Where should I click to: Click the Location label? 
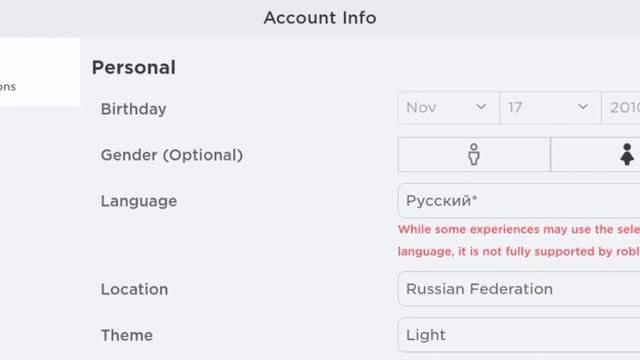(x=134, y=289)
